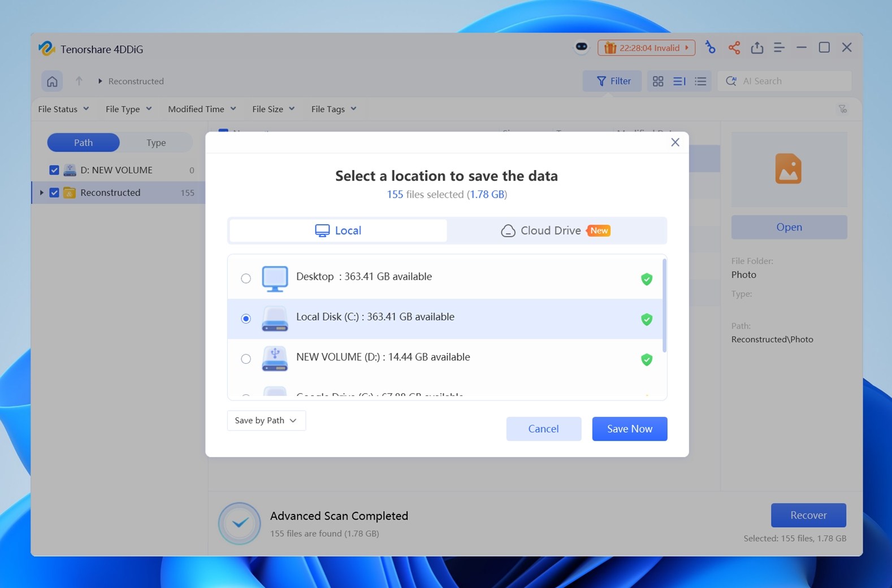Select the Desktop radio button

click(x=246, y=278)
